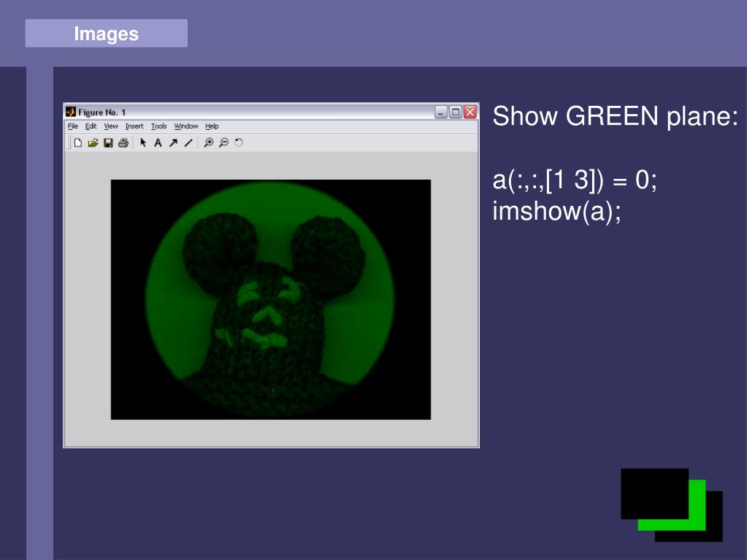Screen dimensions: 747x560
Task: Open the Window menu
Action: coord(185,126)
